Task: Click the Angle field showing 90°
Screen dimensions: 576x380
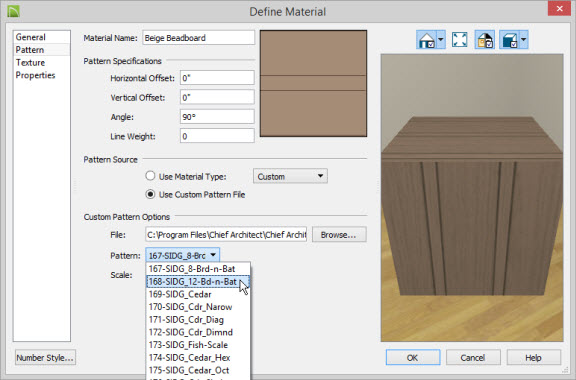Action: click(217, 117)
